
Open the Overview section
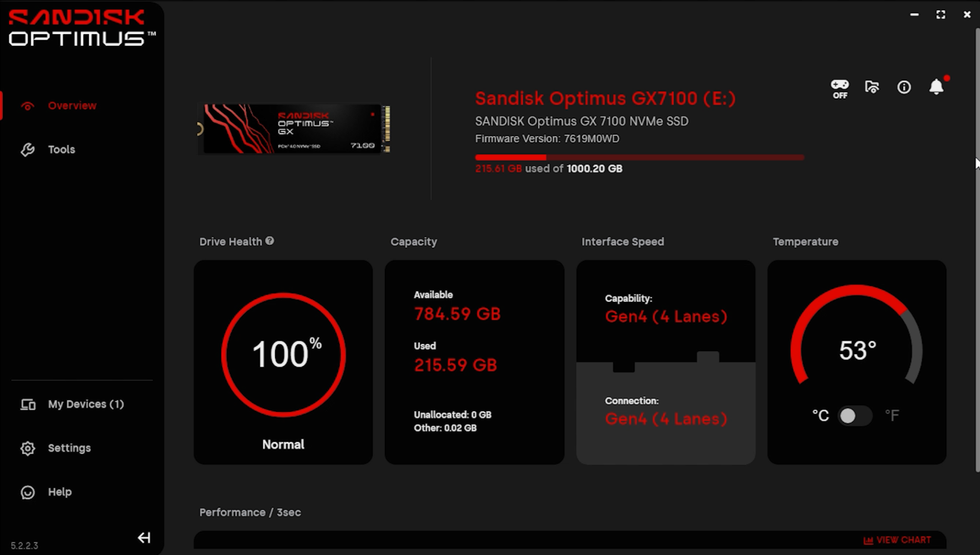(72, 106)
